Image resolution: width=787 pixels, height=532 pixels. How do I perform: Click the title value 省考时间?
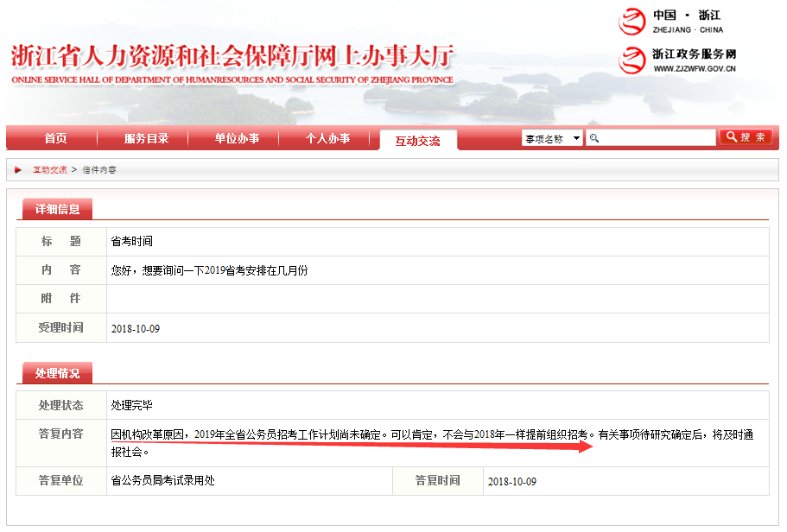[x=132, y=242]
